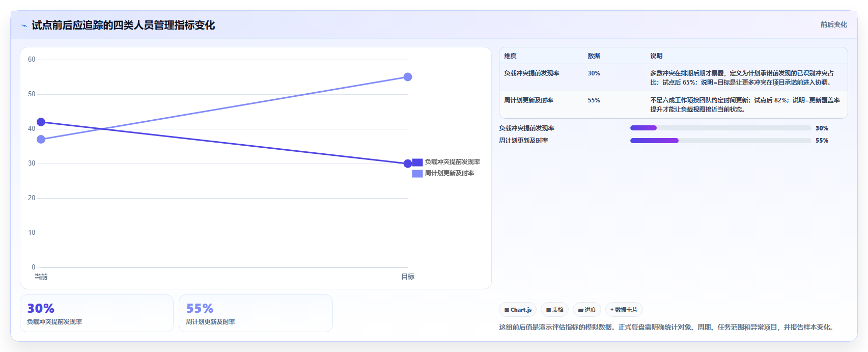The image size is (868, 352).
Task: Click the 负载冲突提前发现率 data point at 当前
Action: pyautogui.click(x=41, y=122)
